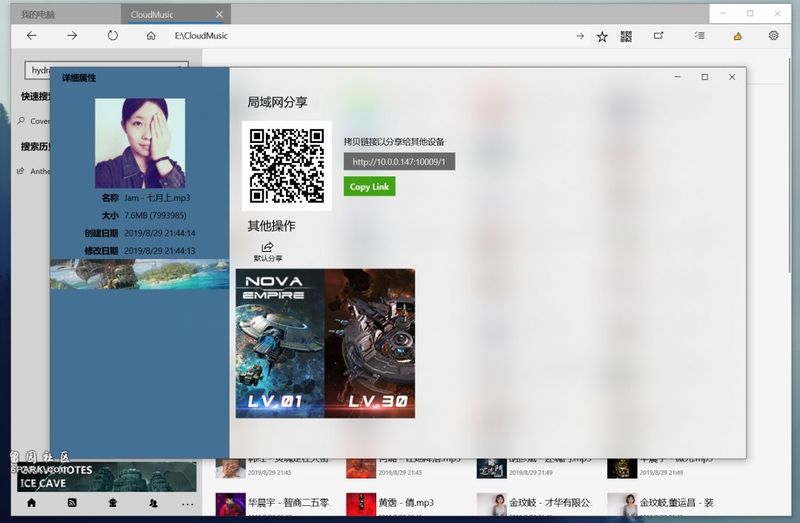This screenshot has width=800, height=523.
Task: Maximize the details dialog window
Action: pos(705,77)
